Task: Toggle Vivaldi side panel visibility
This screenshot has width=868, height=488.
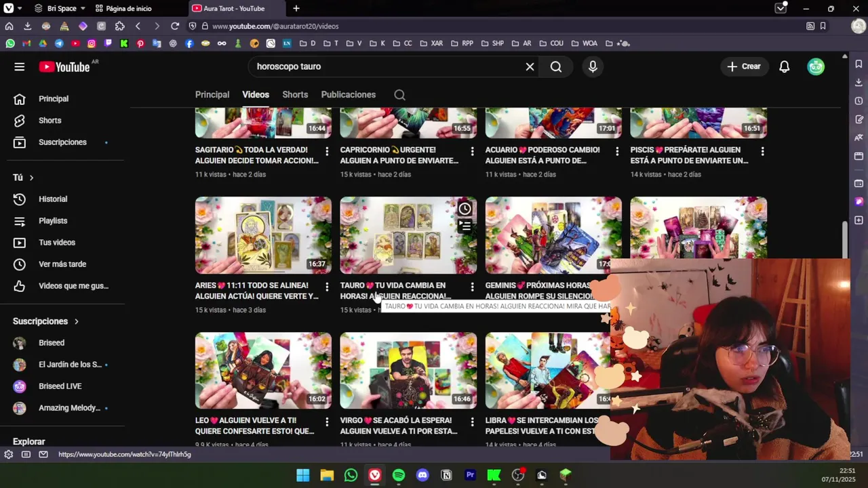Action: click(26, 455)
